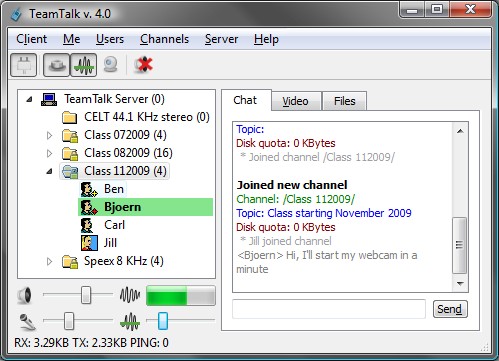This screenshot has height=361, width=499.
Task: Click the voice level waveform icon
Action: point(130,295)
